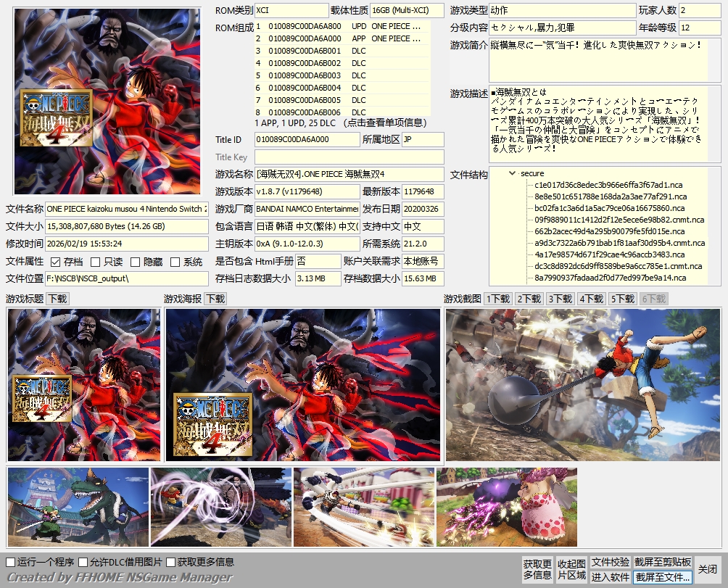Select file 4a17e98574d671f29cae4c96accb3483.nca

click(609, 254)
